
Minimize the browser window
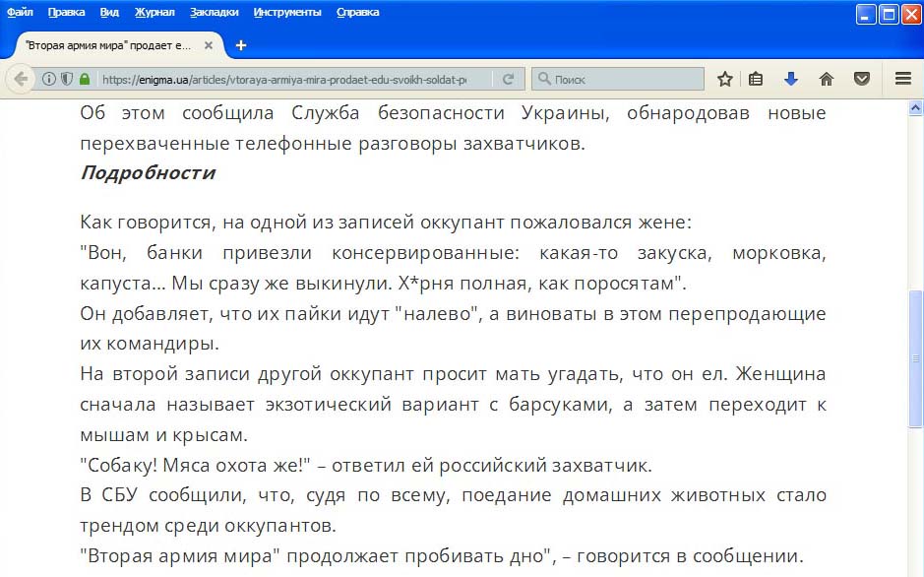[865, 14]
